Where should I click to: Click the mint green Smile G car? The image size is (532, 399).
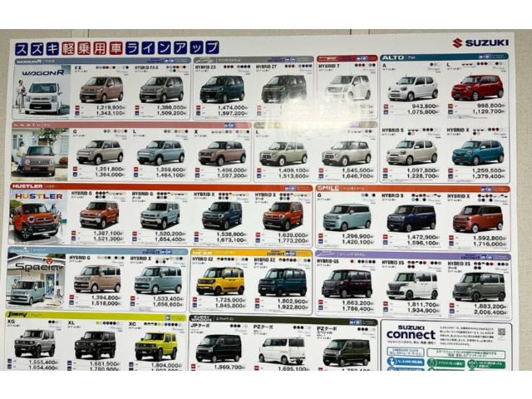coord(347,216)
